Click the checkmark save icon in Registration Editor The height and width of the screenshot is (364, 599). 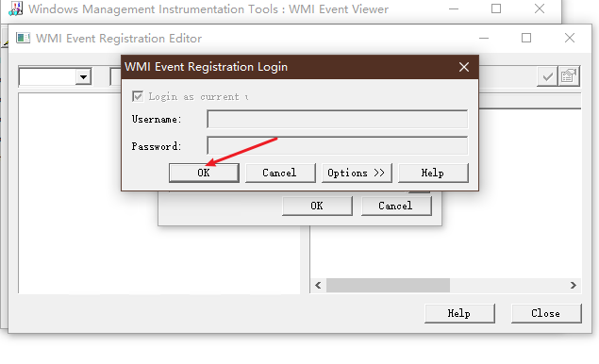(x=547, y=76)
